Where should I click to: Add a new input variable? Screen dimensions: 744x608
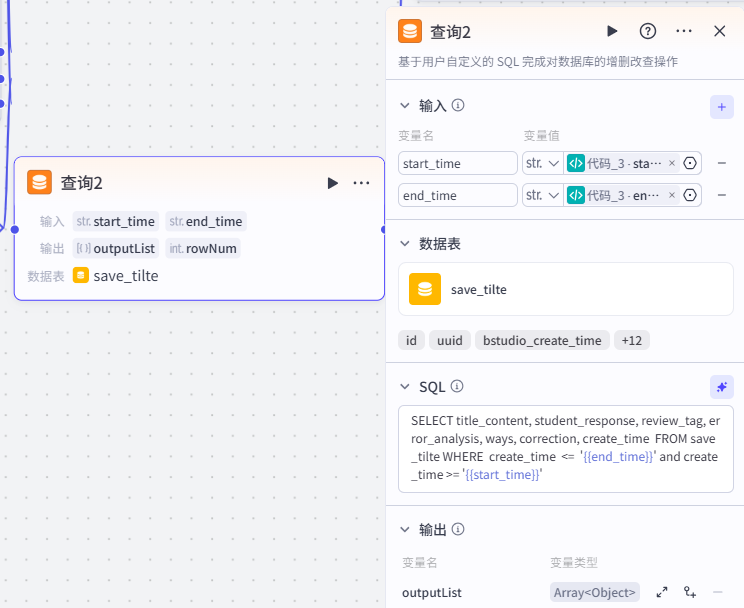click(x=722, y=107)
